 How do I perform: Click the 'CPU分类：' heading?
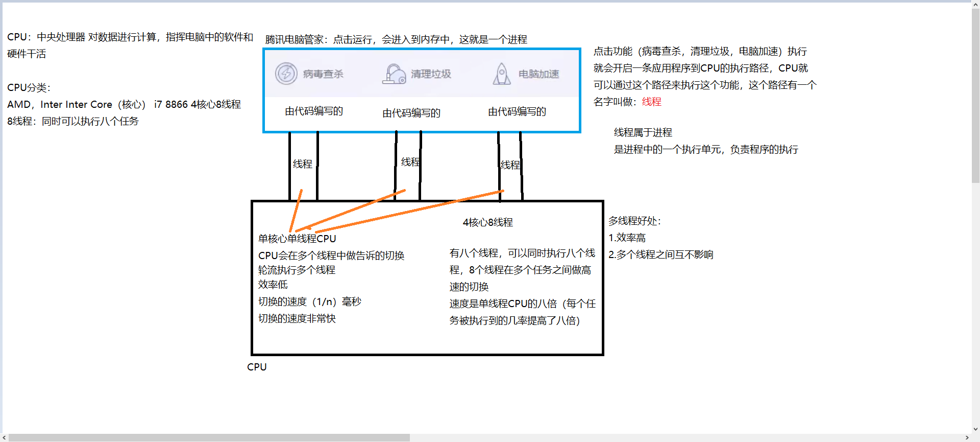coord(29,87)
